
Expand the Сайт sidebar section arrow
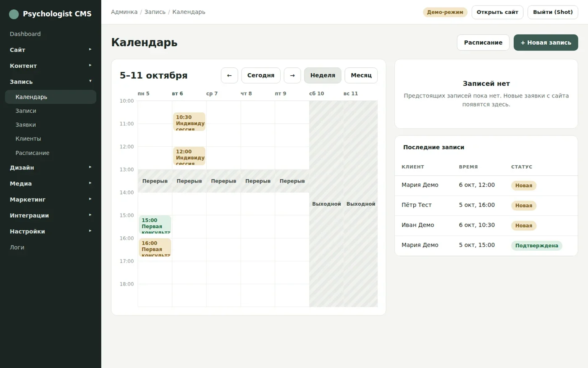pos(90,49)
